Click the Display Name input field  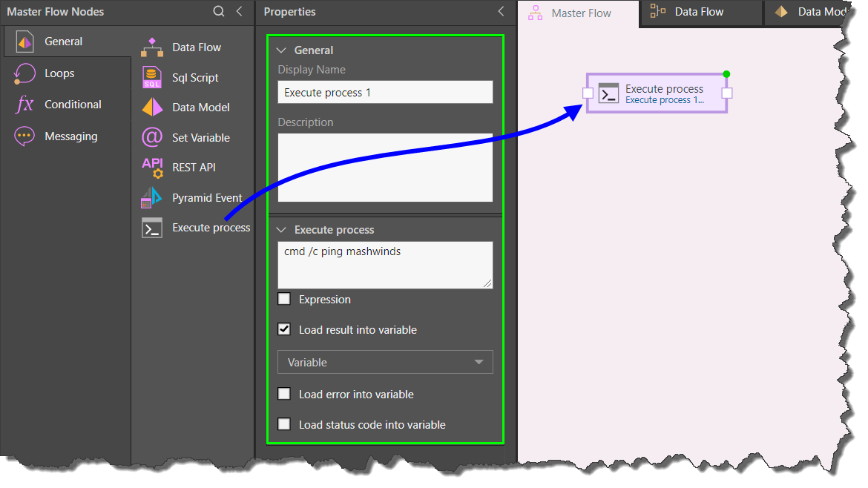coord(384,93)
